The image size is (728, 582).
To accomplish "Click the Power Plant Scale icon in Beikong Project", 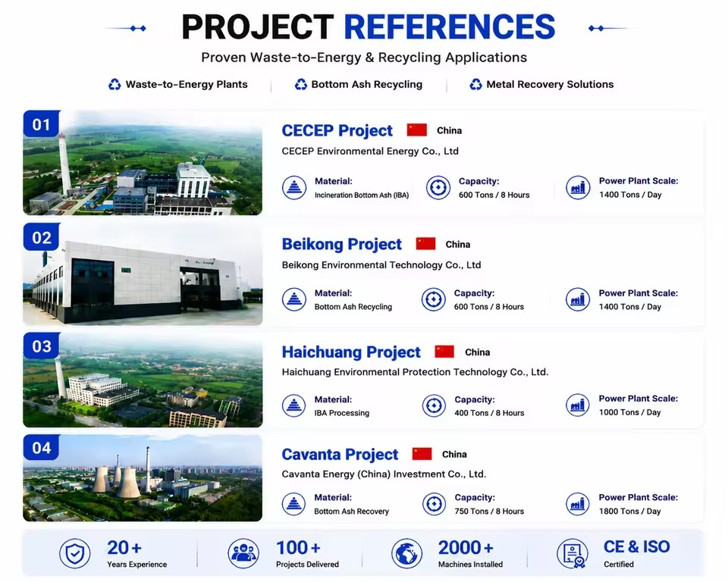I will pyautogui.click(x=578, y=299).
